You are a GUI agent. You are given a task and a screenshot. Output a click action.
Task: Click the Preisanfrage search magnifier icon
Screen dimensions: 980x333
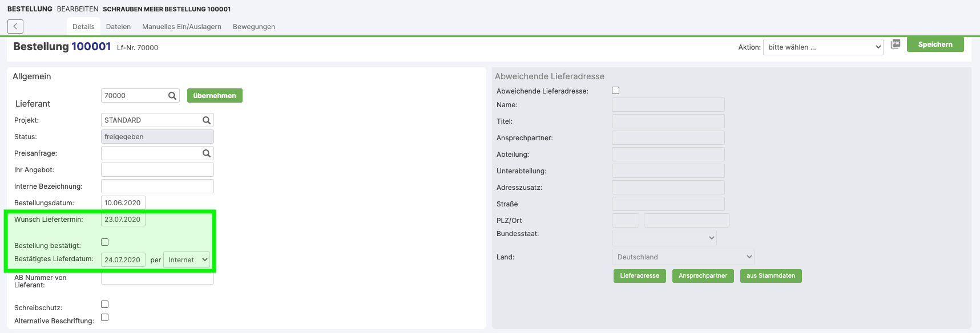[x=206, y=153]
